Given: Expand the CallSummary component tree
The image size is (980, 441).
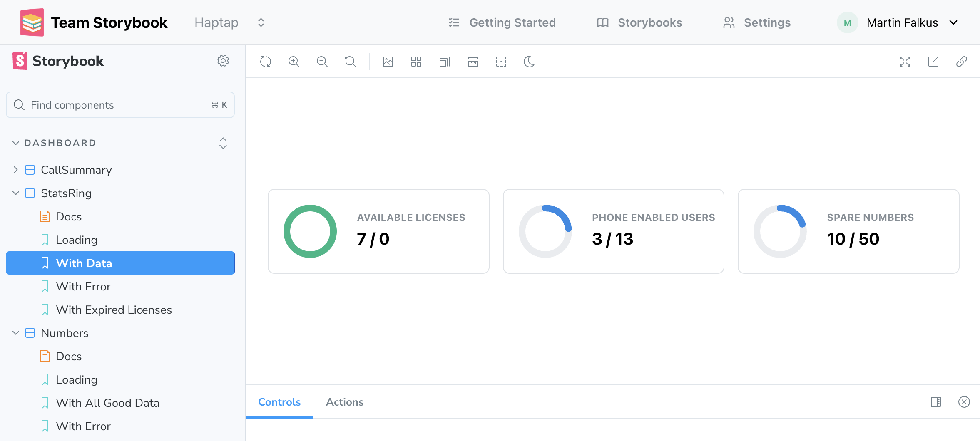Looking at the screenshot, I should [x=16, y=170].
